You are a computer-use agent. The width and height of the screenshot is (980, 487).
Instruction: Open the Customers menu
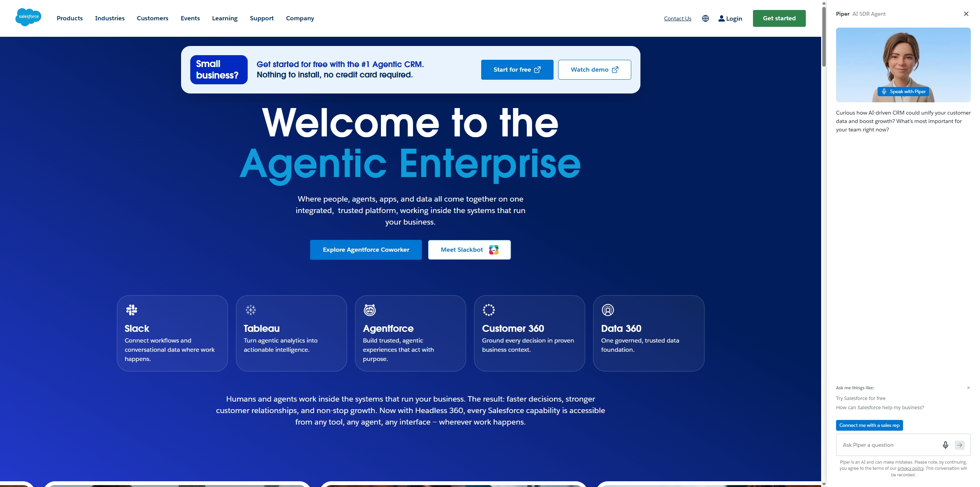153,18
